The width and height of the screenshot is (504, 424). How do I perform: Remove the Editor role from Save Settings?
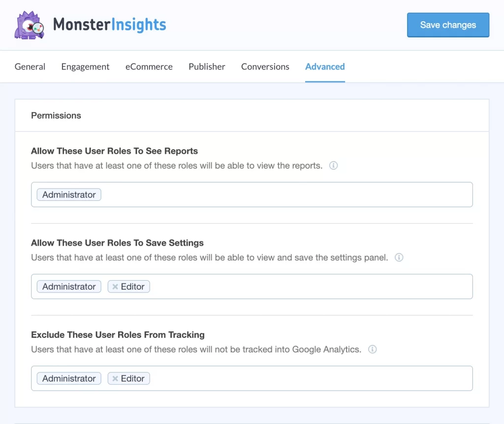coord(115,286)
